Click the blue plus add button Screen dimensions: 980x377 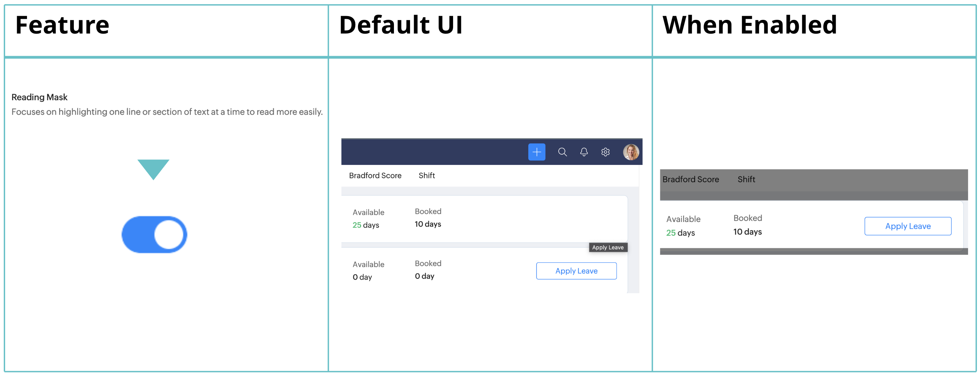coord(537,152)
